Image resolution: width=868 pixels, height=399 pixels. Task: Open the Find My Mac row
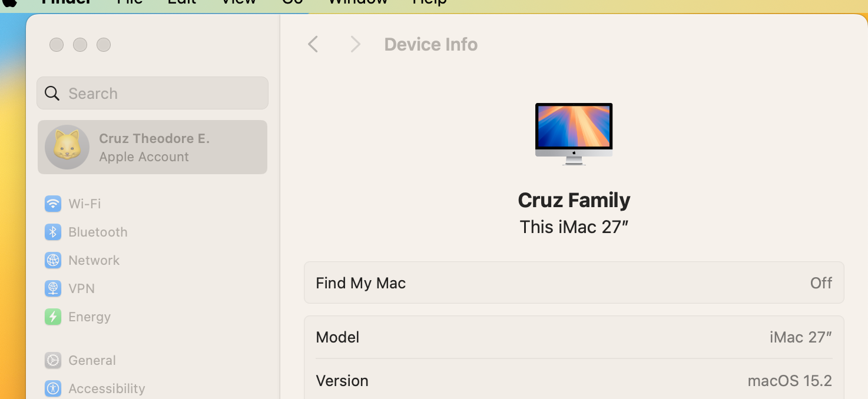tap(574, 283)
